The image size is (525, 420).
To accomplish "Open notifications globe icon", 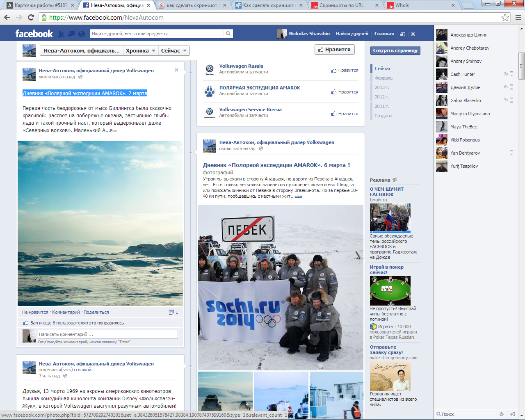I will [x=82, y=34].
